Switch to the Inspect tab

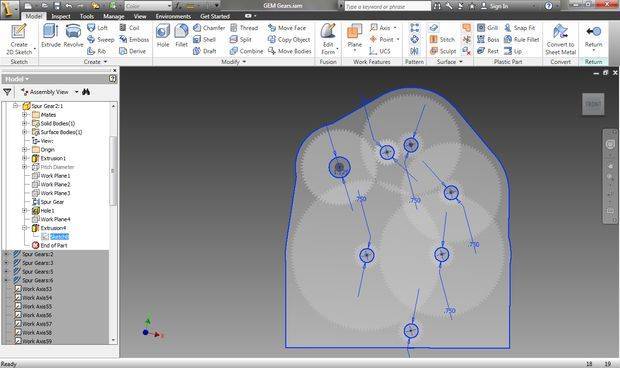(x=60, y=16)
